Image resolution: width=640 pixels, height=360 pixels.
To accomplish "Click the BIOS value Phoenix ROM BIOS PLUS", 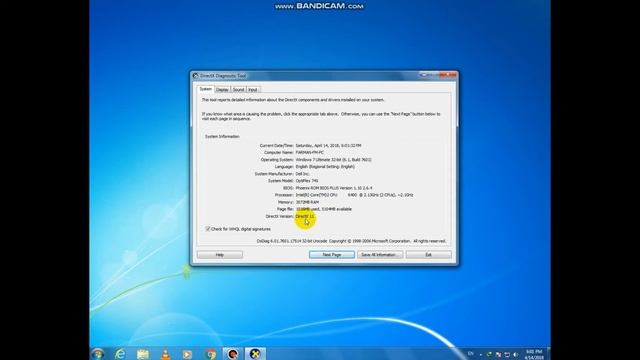I will coord(334,188).
